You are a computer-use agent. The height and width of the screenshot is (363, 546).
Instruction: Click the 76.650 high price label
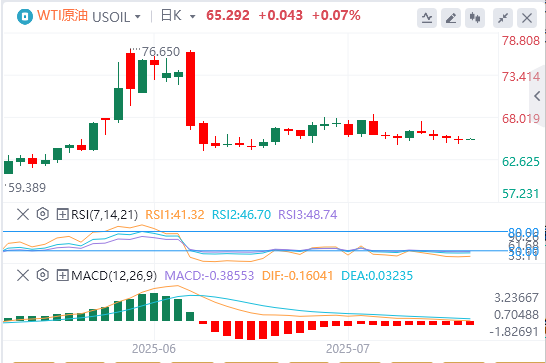pos(161,52)
